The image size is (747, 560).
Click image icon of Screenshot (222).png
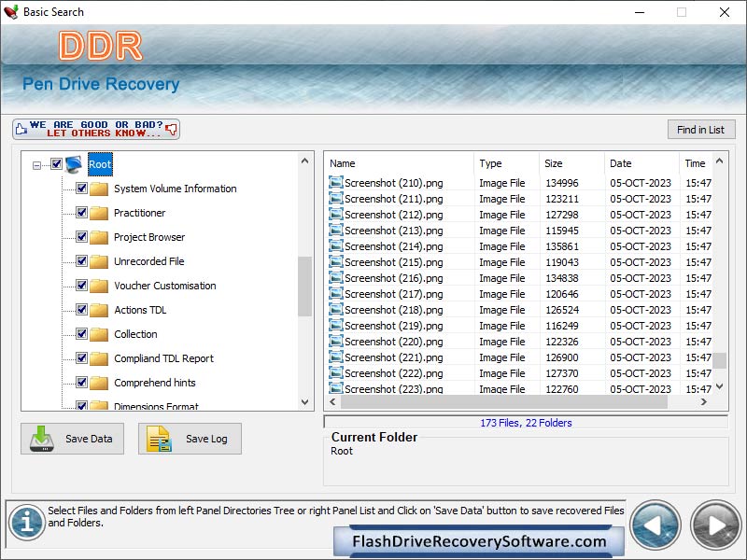336,372
